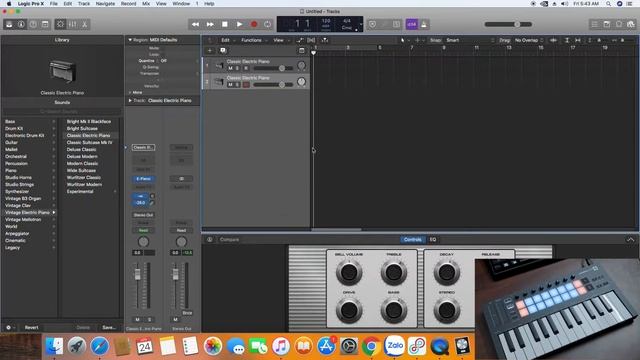Screen dimensions: 640x360
Task: Open the Drag mode No Overlap dropdown
Action: tap(529, 40)
